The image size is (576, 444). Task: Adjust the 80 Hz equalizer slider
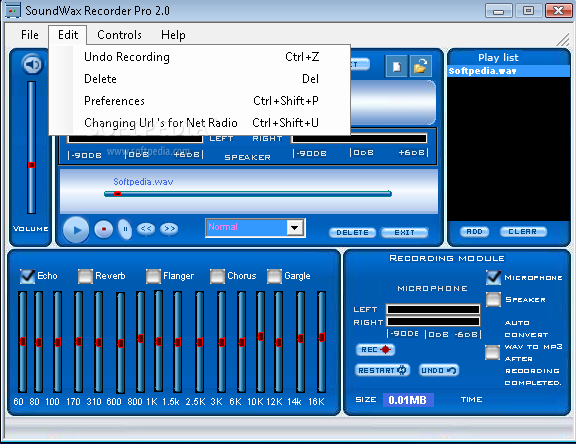coord(39,342)
